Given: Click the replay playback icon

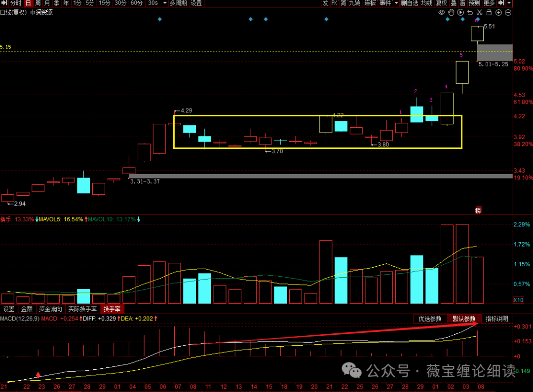Looking at the screenshot, I should (460, 12).
